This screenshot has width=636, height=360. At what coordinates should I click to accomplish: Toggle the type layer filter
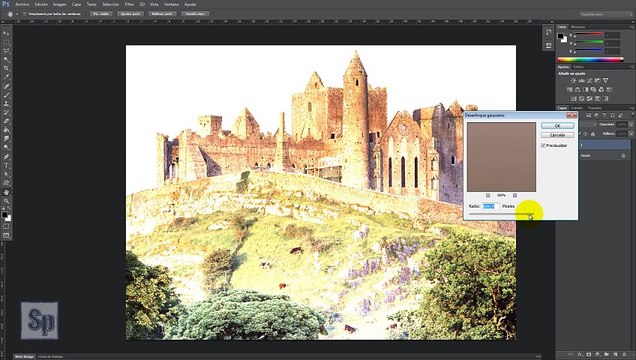click(604, 116)
